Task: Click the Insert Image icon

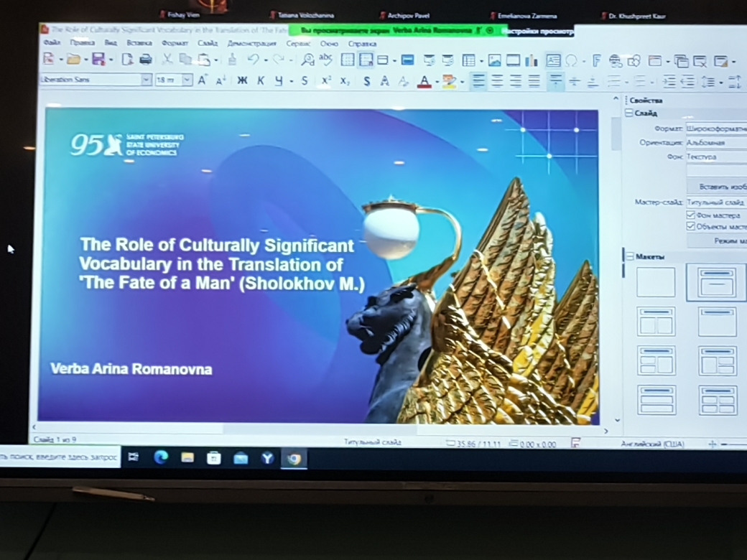Action: point(494,61)
